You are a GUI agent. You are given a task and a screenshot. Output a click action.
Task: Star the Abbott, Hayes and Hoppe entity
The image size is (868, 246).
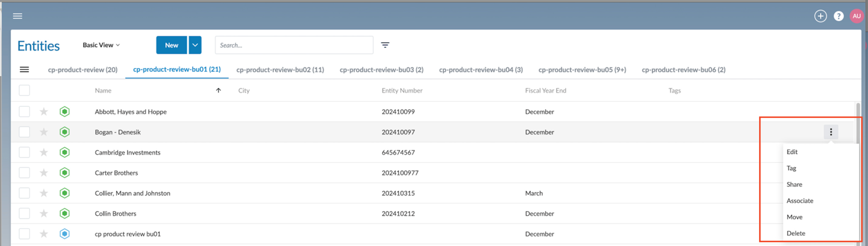tap(44, 112)
